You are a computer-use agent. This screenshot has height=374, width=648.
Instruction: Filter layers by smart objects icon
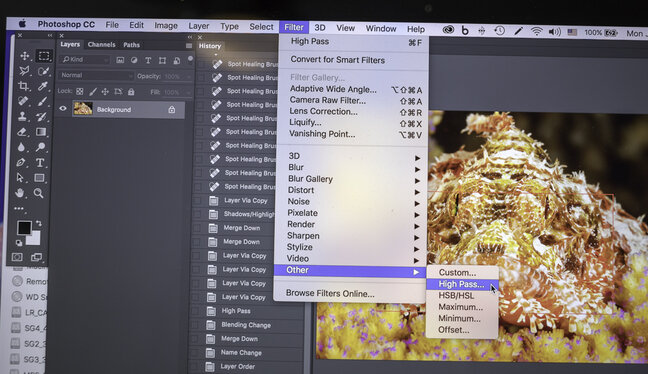coord(176,61)
